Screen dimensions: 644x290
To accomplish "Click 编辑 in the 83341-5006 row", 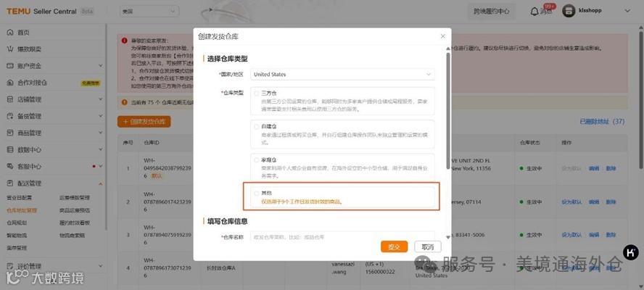I will coord(594,235).
